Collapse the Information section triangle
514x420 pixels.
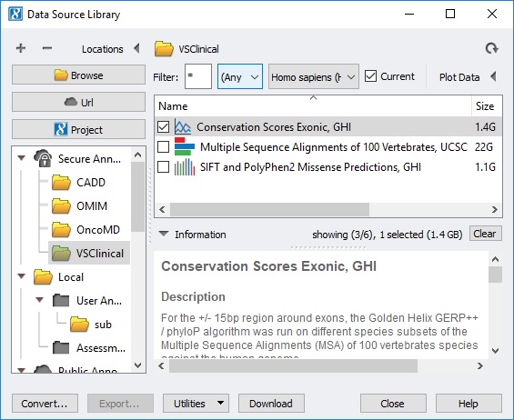pos(164,234)
